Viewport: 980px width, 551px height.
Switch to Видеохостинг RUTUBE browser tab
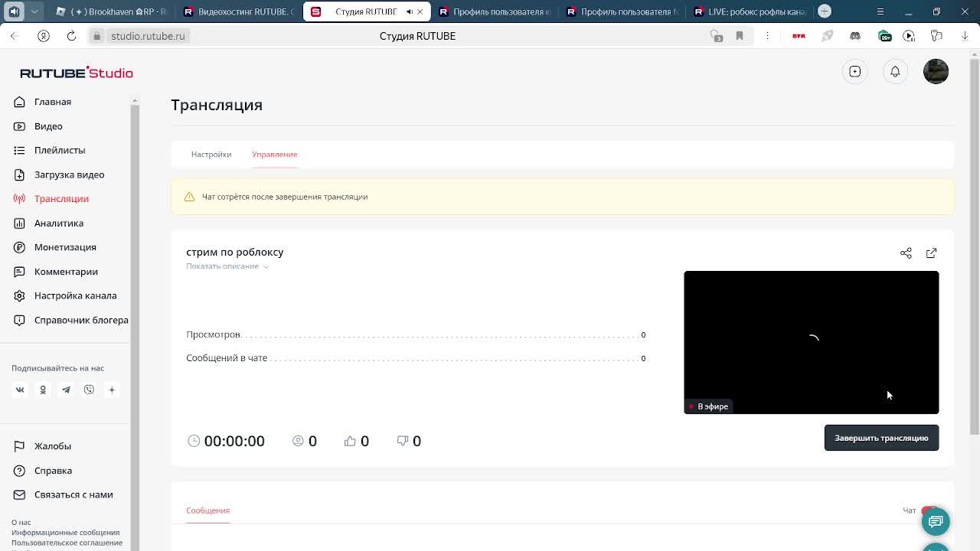tap(239, 11)
